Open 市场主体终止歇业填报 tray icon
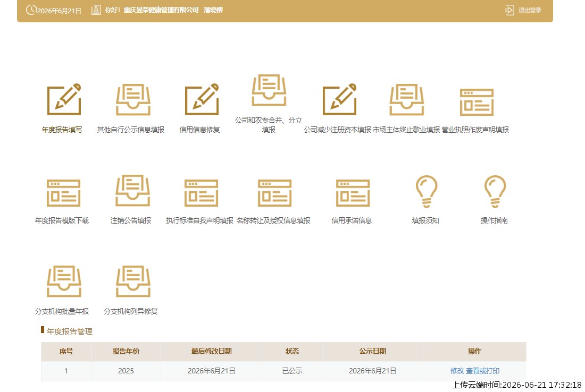Viewport: 585px width, 392px height. click(407, 99)
